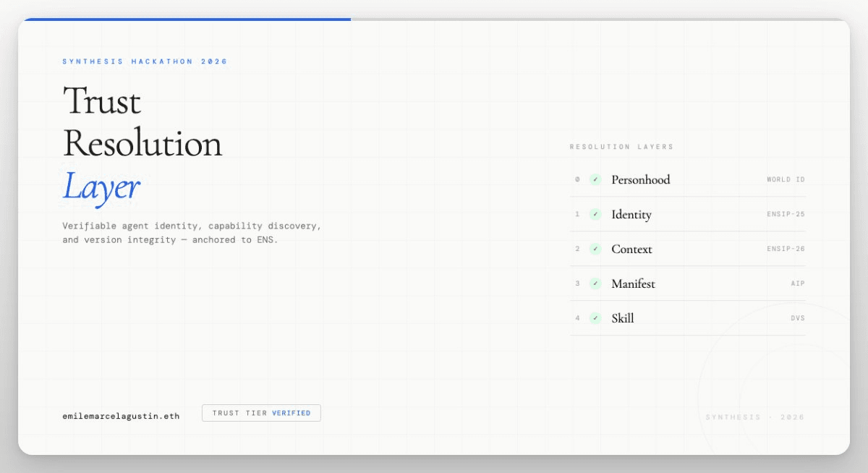Click the emilemarcelagustin.eth name
868x473 pixels.
coord(121,416)
